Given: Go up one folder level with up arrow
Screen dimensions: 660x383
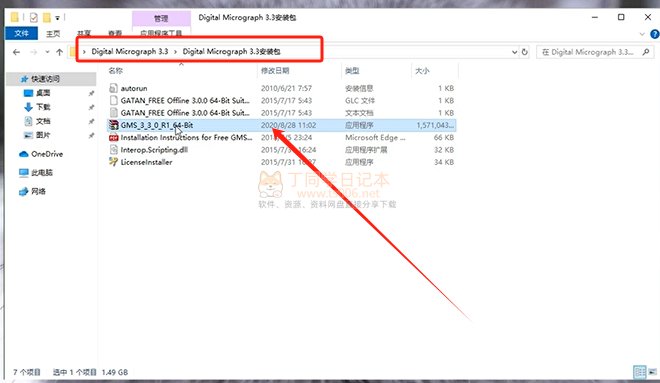Looking at the screenshot, I should click(x=59, y=52).
